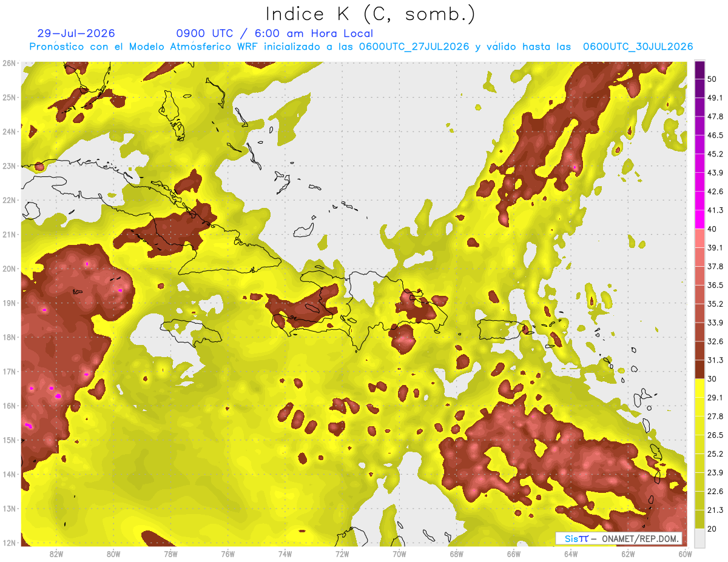728x562 pixels.
Task: Click the longitude label '68W'
Action: click(457, 554)
